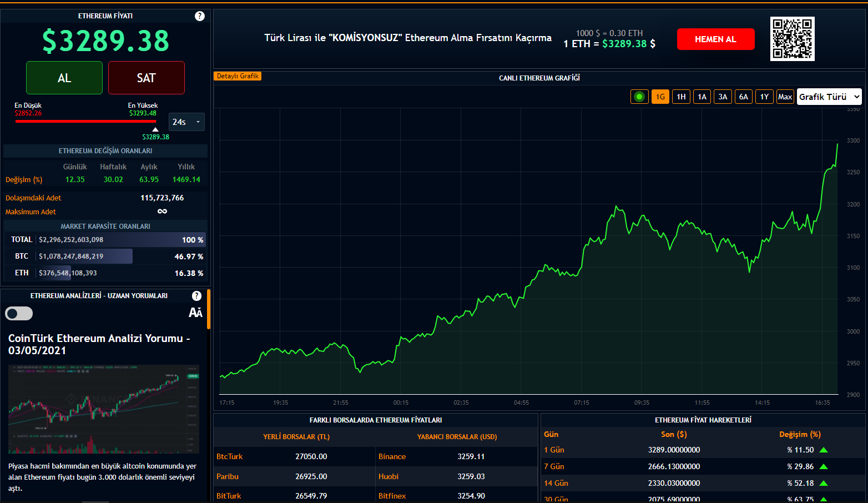The height and width of the screenshot is (503, 868).
Task: Click the En Düşük value $2852.26
Action: tap(28, 113)
